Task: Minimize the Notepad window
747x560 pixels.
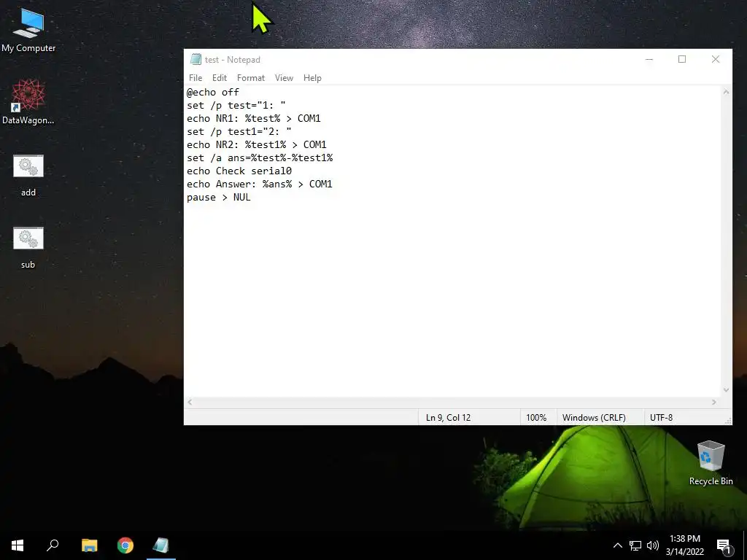Action: (649, 59)
